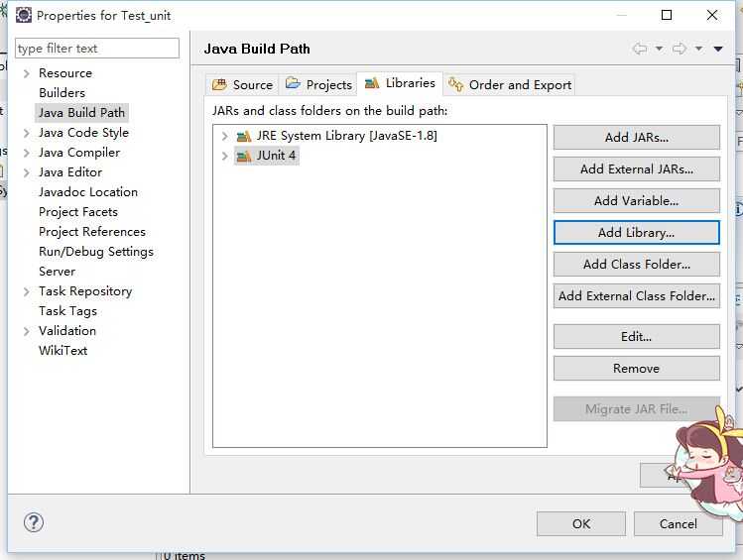This screenshot has width=743, height=560.
Task: Click the Add Library... button
Action: [x=637, y=233]
